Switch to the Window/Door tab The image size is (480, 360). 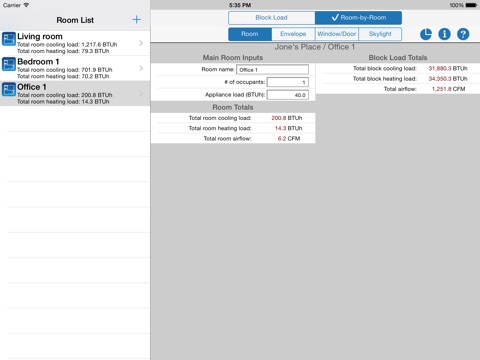tap(337, 34)
